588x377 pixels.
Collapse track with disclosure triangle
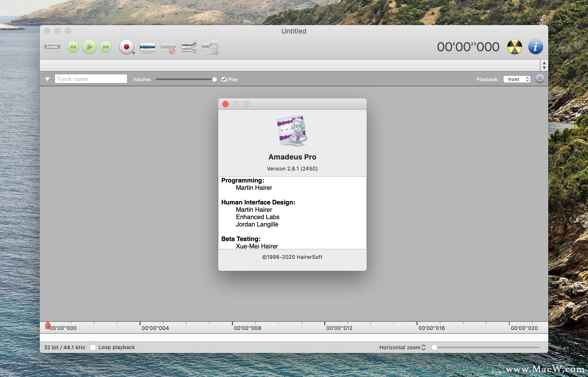coord(47,79)
